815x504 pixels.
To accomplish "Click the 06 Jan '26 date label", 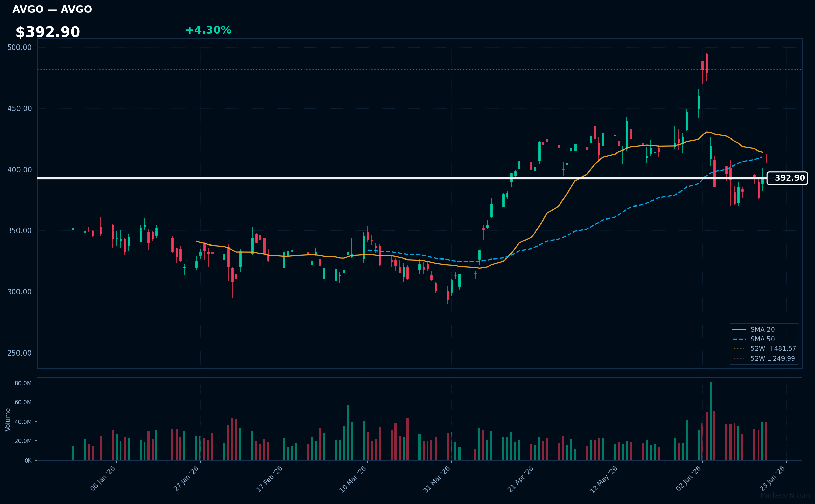I will tap(103, 479).
